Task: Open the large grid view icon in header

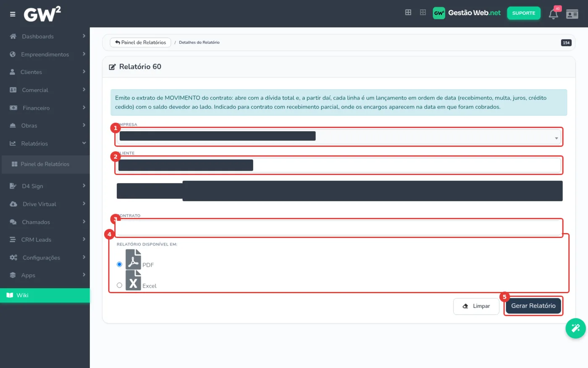Action: tap(408, 13)
